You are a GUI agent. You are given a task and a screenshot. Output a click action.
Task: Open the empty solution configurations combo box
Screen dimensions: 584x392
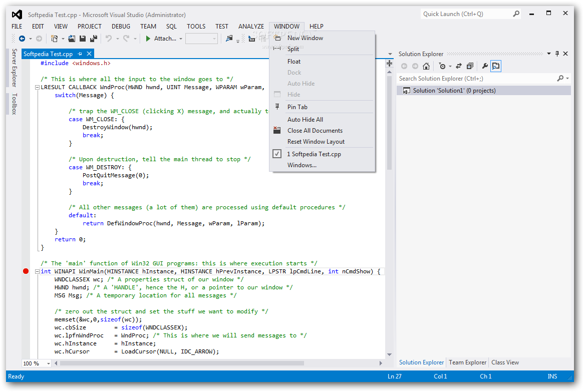pyautogui.click(x=201, y=39)
